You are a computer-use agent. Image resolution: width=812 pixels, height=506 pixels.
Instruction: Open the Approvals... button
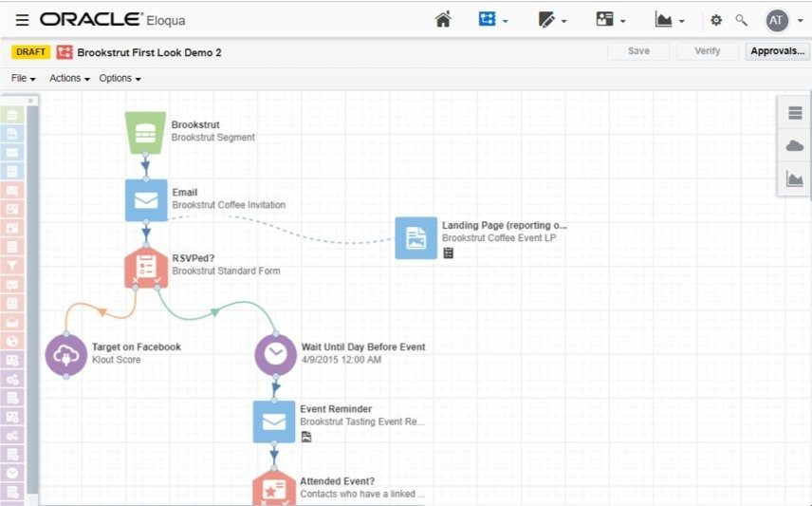click(x=777, y=51)
